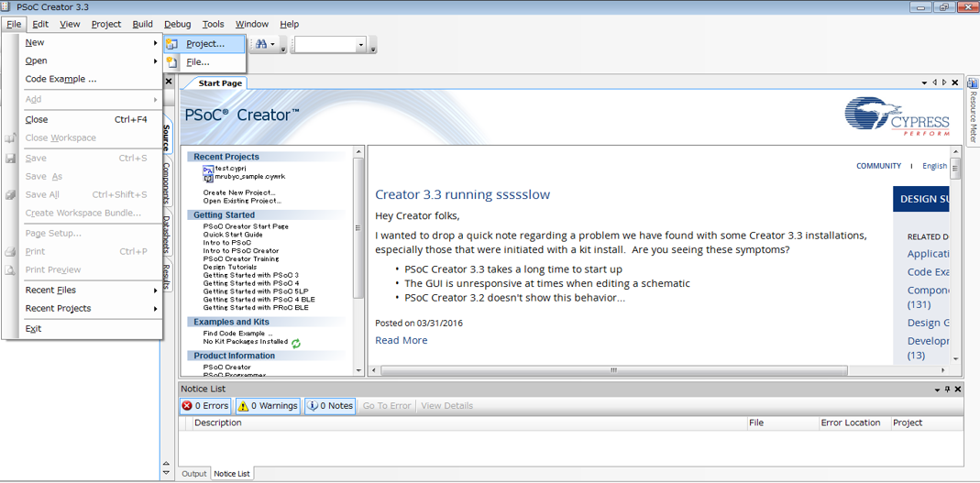Toggle the 0 Notes filter
Screen dimensions: 980x483
330,405
